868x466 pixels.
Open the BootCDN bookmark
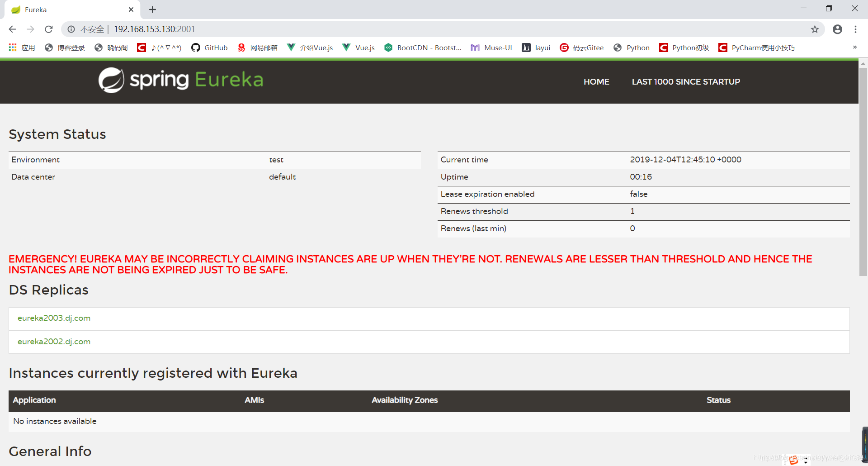(423, 48)
